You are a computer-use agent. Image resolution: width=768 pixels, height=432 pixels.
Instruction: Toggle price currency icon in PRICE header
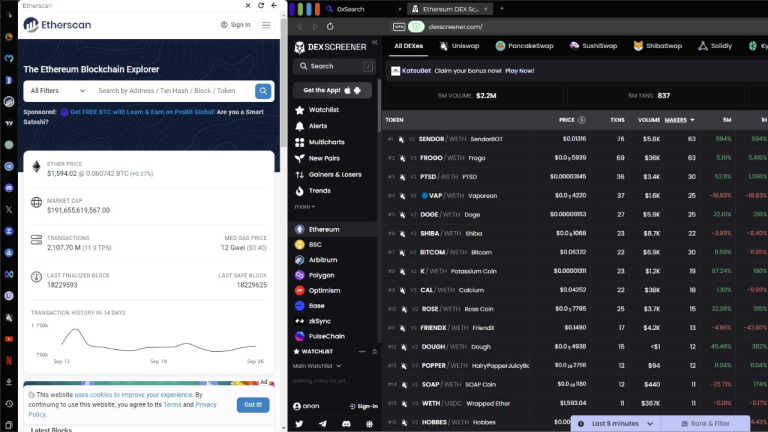click(582, 120)
